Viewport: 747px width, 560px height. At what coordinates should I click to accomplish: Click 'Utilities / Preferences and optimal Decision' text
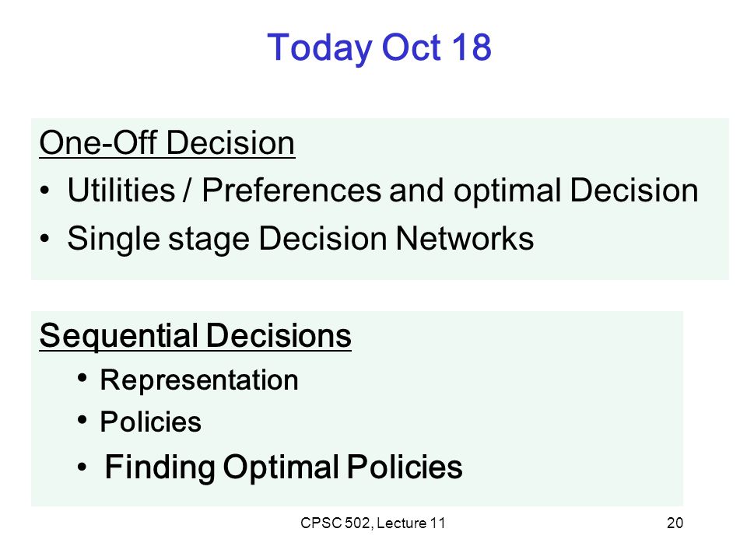pos(383,191)
